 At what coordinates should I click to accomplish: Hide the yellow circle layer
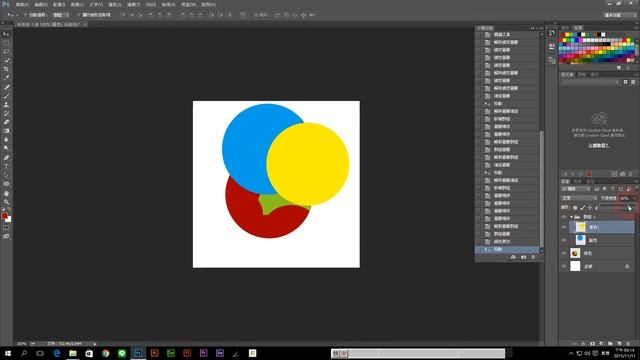(x=564, y=227)
